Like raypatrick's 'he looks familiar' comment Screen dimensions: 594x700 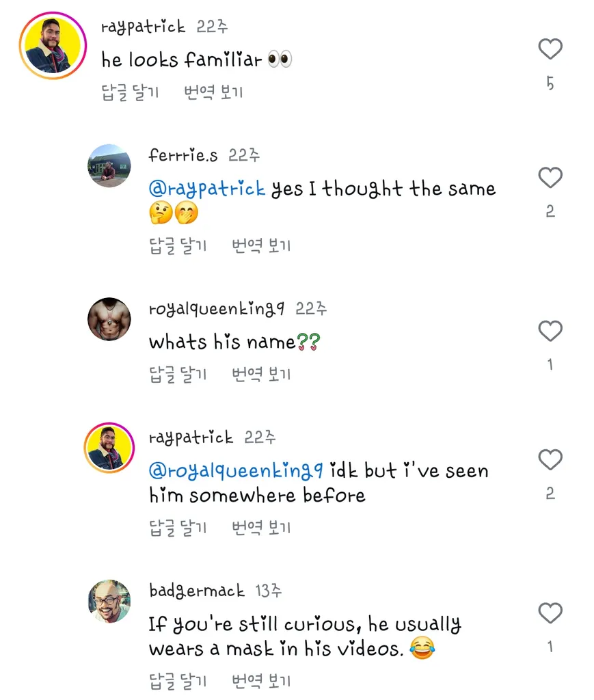click(x=550, y=49)
